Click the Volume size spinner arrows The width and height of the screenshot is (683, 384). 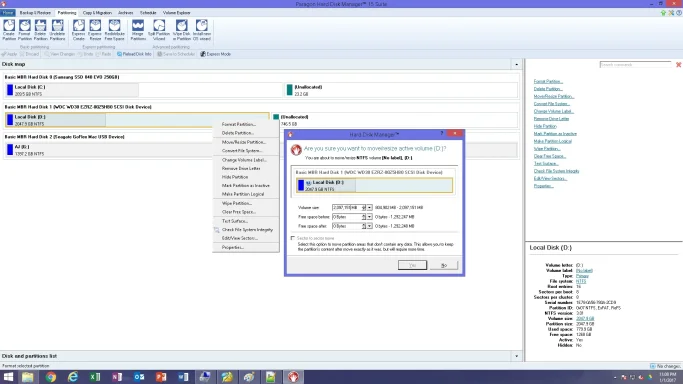point(364,208)
